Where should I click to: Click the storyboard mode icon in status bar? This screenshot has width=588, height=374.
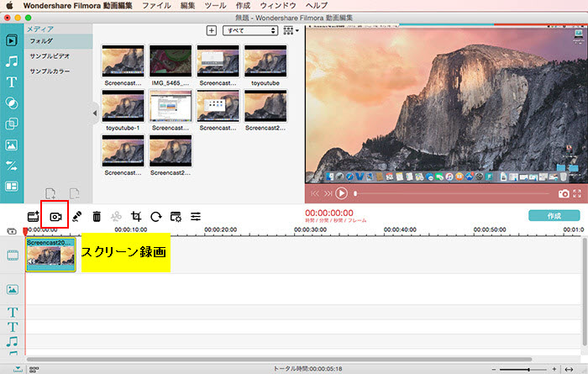[34, 370]
